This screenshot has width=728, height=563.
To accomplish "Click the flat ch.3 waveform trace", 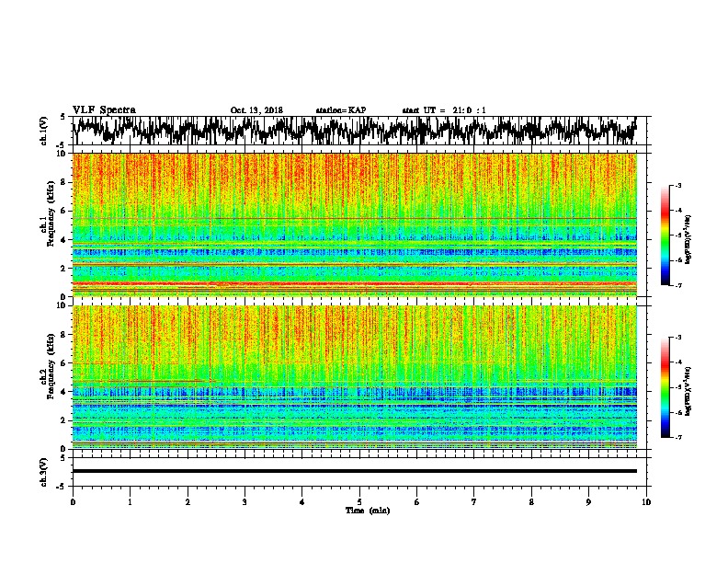I will (x=355, y=471).
